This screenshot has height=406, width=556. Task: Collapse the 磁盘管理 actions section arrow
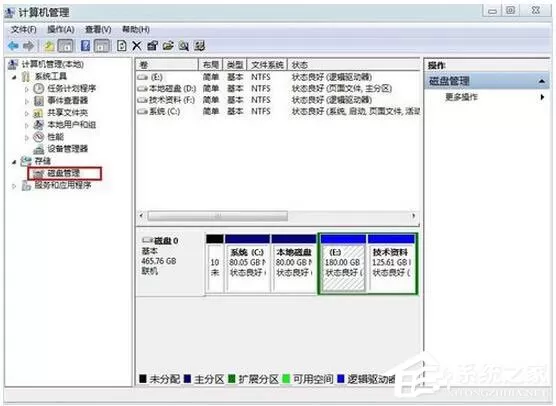tap(541, 82)
